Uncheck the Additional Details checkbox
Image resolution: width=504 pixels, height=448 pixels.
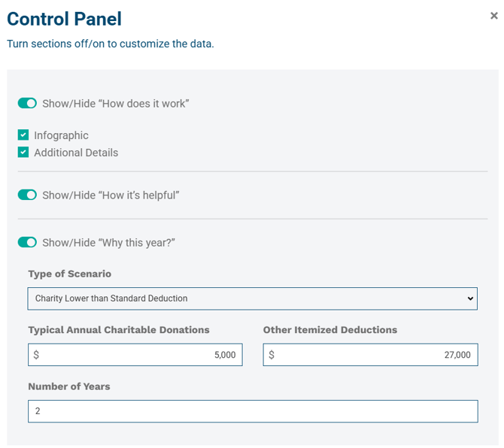23,153
